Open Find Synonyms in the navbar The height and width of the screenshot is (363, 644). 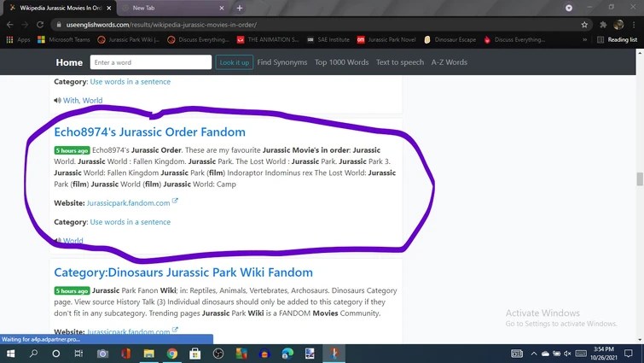[282, 62]
